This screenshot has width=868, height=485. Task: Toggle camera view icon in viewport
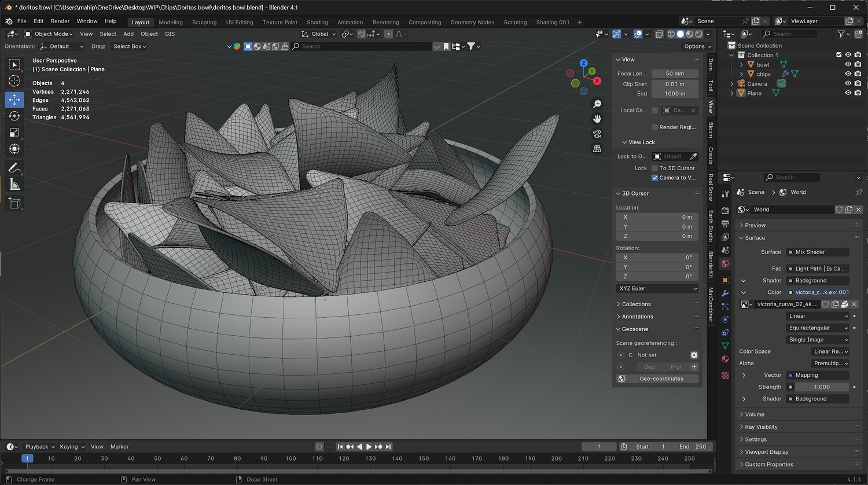pos(597,134)
